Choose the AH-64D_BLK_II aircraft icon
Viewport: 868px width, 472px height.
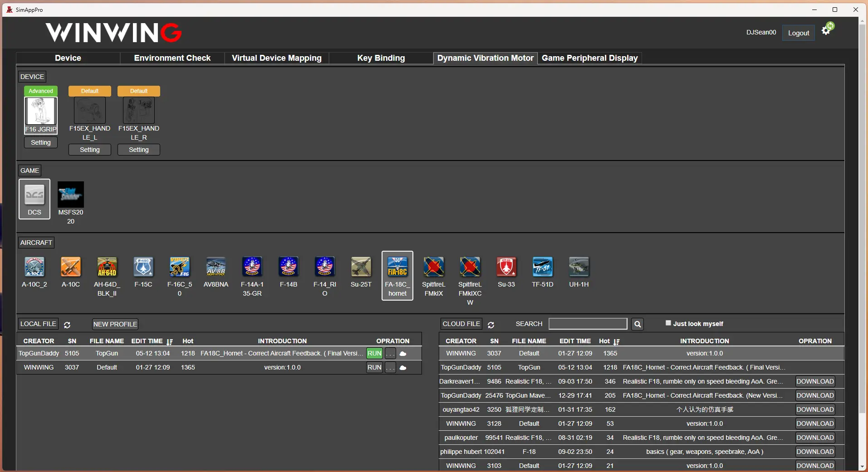click(x=107, y=267)
